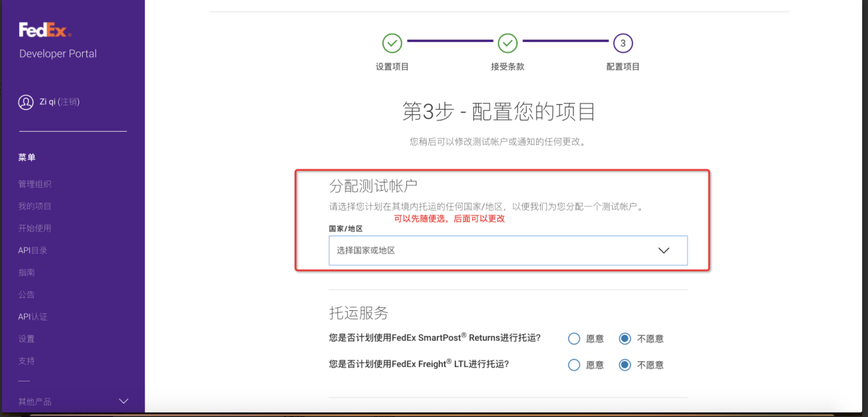Open 公告 in the sidebar menu
The height and width of the screenshot is (417, 868).
click(27, 294)
